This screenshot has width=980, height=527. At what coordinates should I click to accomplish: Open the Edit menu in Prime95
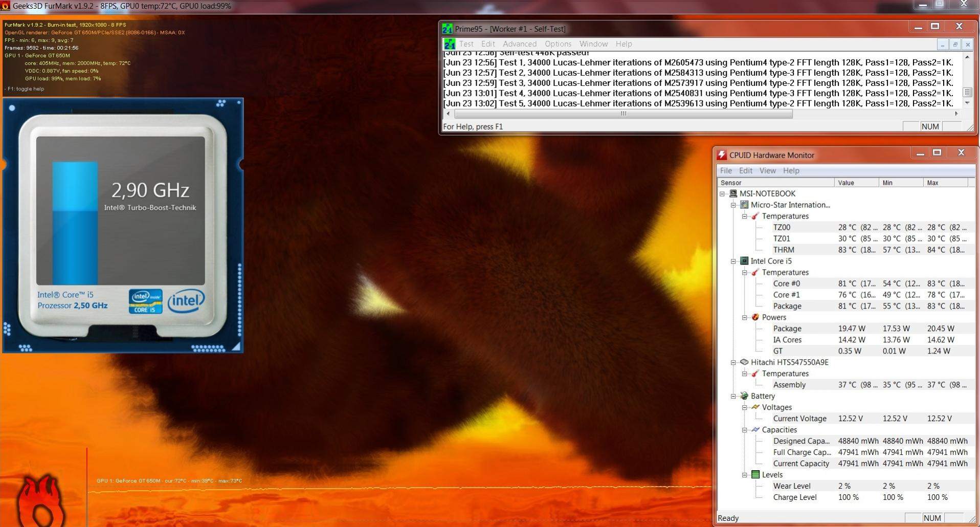click(x=488, y=44)
